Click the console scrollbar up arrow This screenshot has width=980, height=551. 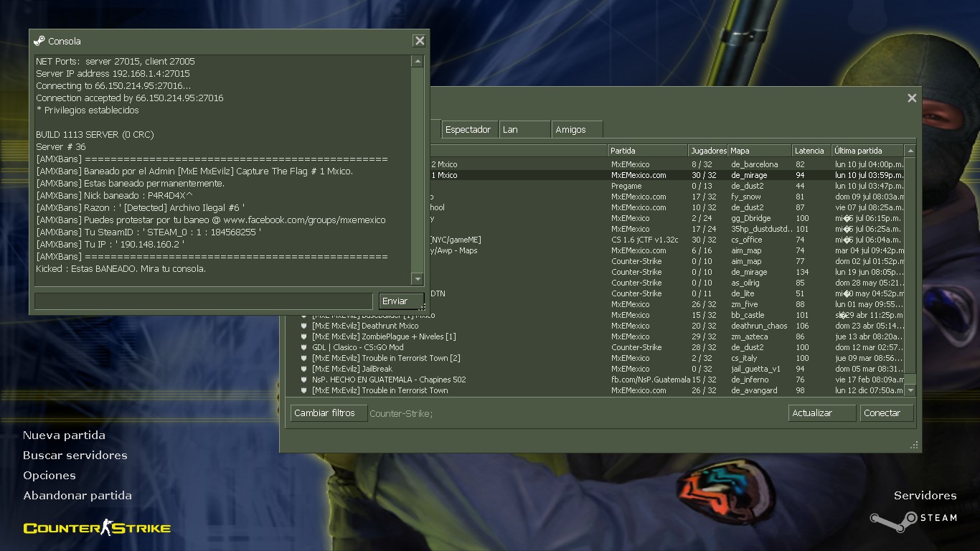tap(418, 62)
